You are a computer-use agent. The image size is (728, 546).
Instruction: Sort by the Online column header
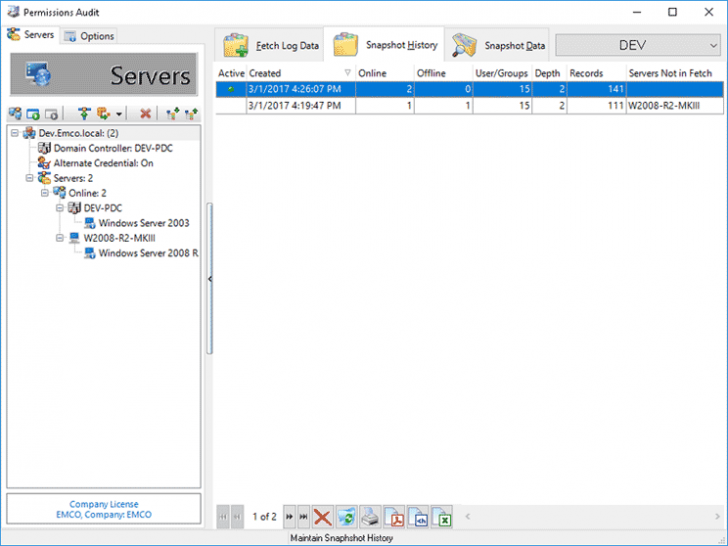[384, 73]
